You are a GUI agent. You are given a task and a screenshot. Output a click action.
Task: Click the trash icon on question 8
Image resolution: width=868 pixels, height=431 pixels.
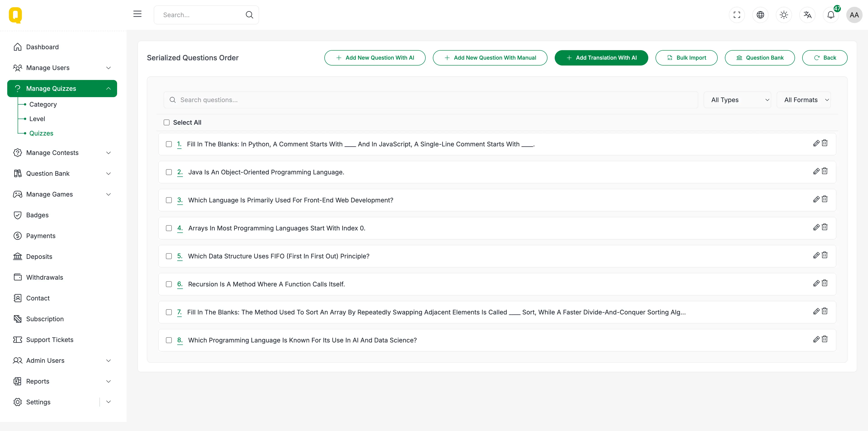[825, 339]
